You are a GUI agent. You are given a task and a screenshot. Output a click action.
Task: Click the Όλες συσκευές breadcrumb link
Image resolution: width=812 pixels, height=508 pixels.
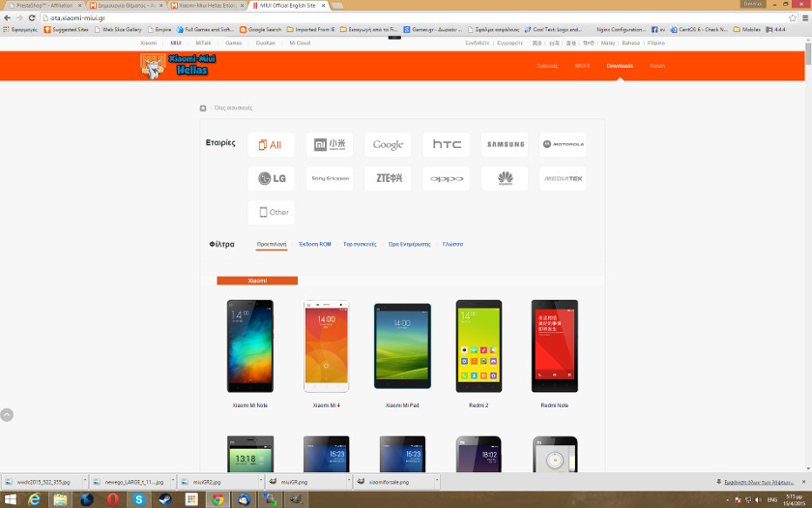[x=233, y=107]
